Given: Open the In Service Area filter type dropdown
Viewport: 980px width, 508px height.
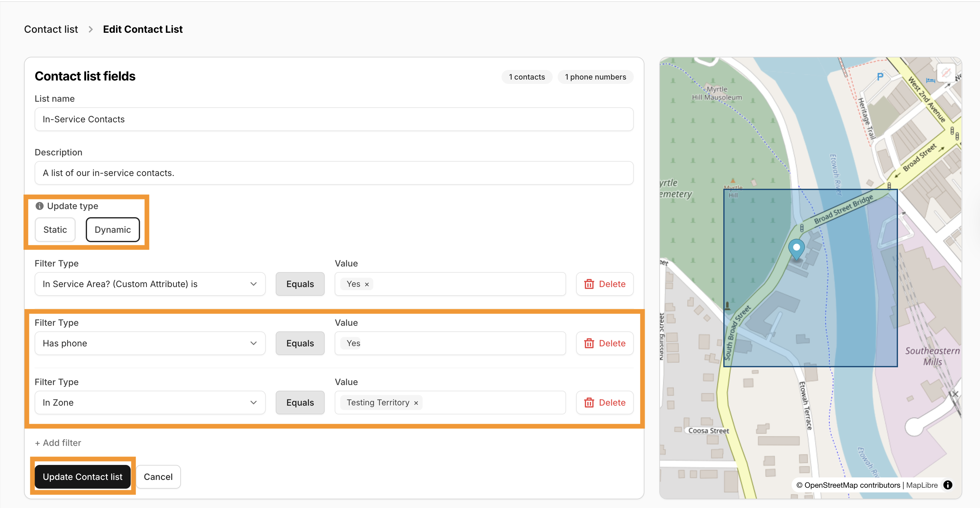Looking at the screenshot, I should (x=150, y=284).
